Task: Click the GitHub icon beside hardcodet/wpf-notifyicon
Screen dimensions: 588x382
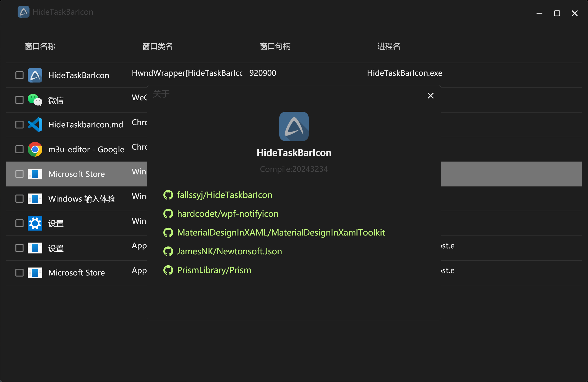Action: pos(169,214)
